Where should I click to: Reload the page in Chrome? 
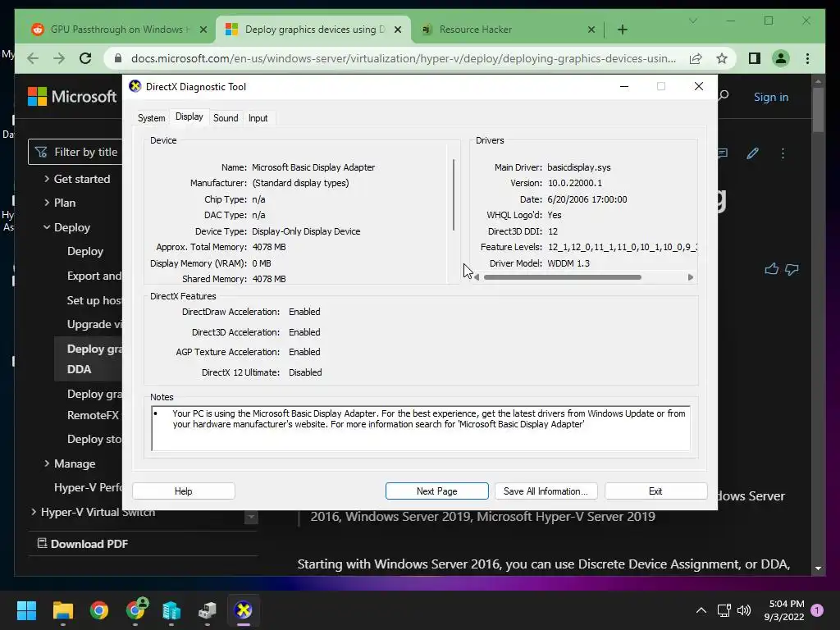[x=85, y=58]
